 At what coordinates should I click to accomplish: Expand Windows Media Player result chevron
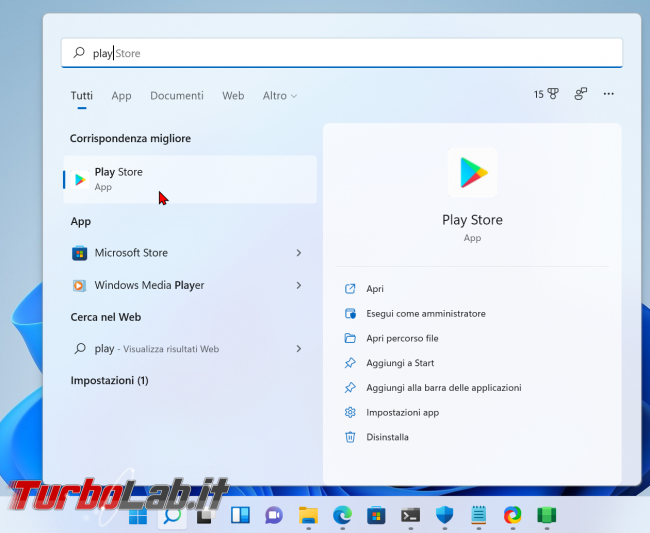tap(298, 285)
